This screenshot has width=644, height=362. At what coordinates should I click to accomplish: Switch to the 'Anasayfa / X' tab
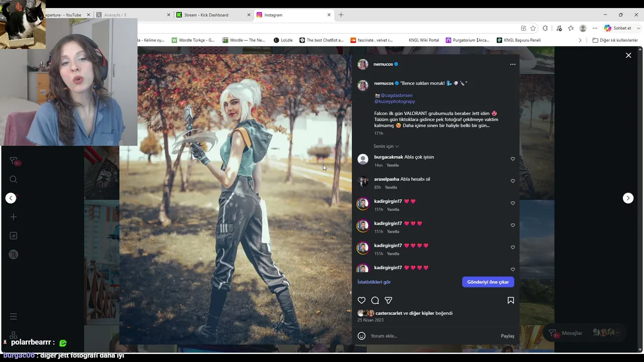point(133,15)
